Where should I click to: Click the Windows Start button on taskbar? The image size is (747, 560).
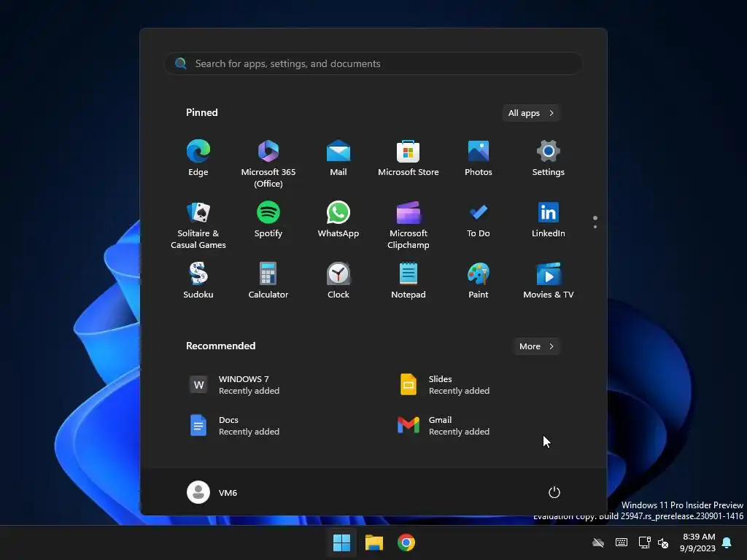click(341, 542)
